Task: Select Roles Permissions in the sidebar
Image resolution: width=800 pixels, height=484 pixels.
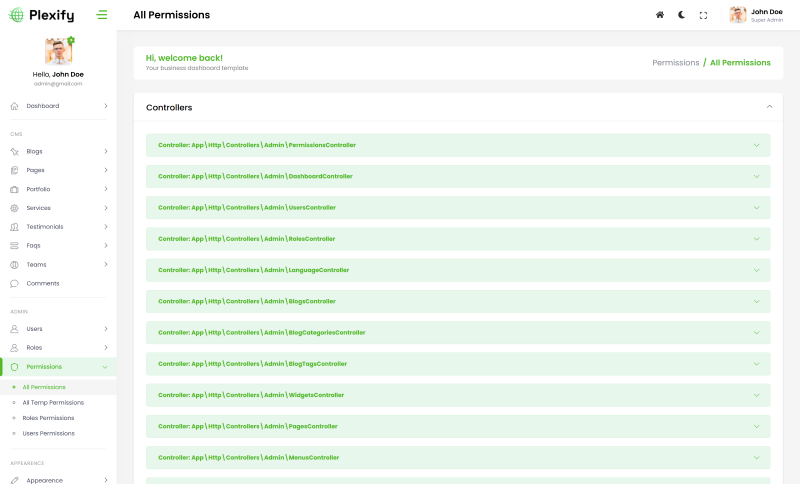Action: click(48, 418)
